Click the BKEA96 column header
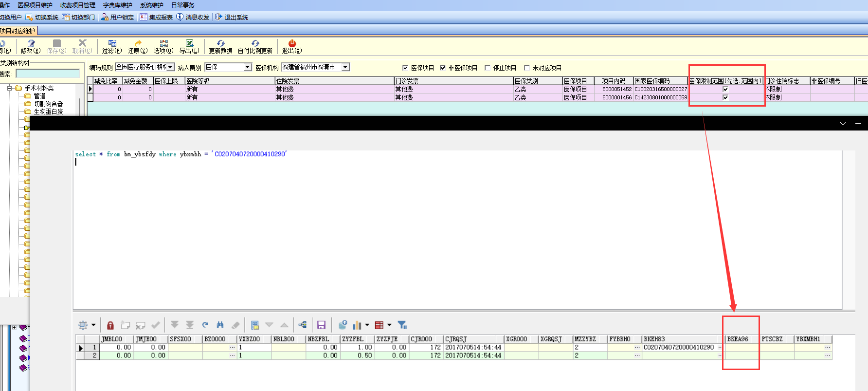This screenshot has height=391, width=868. [x=742, y=339]
